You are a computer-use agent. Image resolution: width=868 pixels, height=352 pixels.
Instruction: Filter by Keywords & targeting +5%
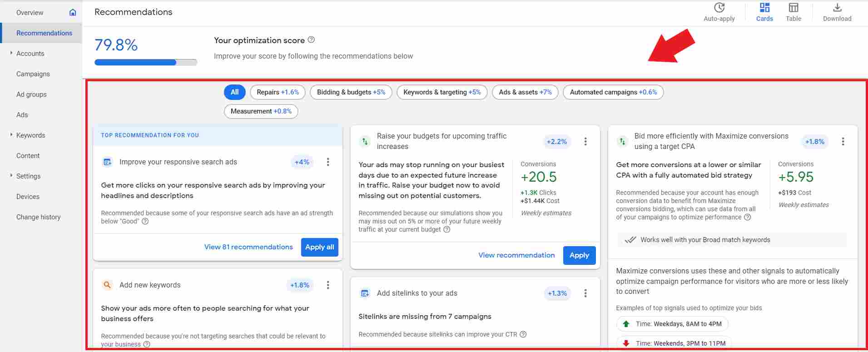tap(442, 92)
